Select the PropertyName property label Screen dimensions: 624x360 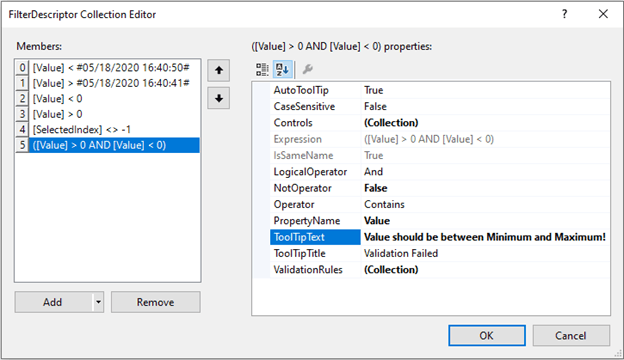307,221
